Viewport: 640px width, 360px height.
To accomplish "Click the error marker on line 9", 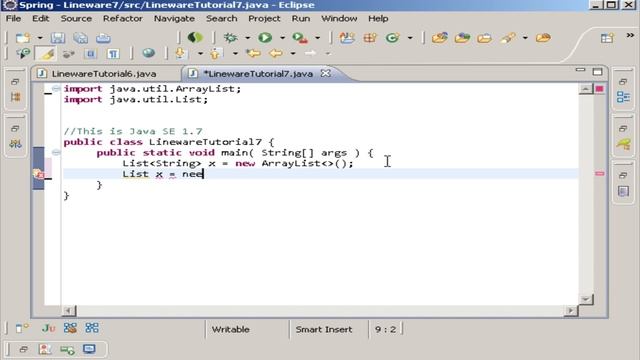I will coord(39,174).
